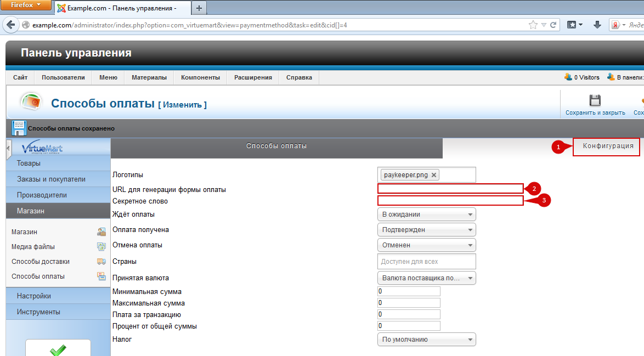Switch to the 'Конфигурация' tab
The image size is (644, 356).
tap(607, 146)
